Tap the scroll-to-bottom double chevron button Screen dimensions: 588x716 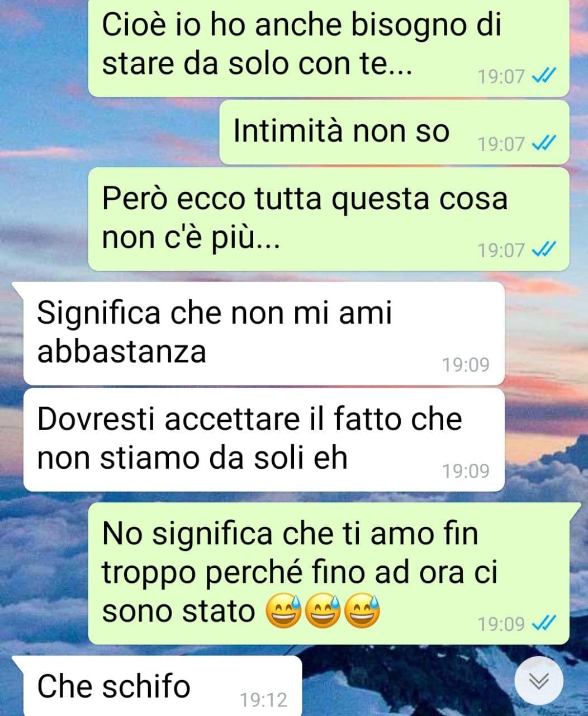539,681
